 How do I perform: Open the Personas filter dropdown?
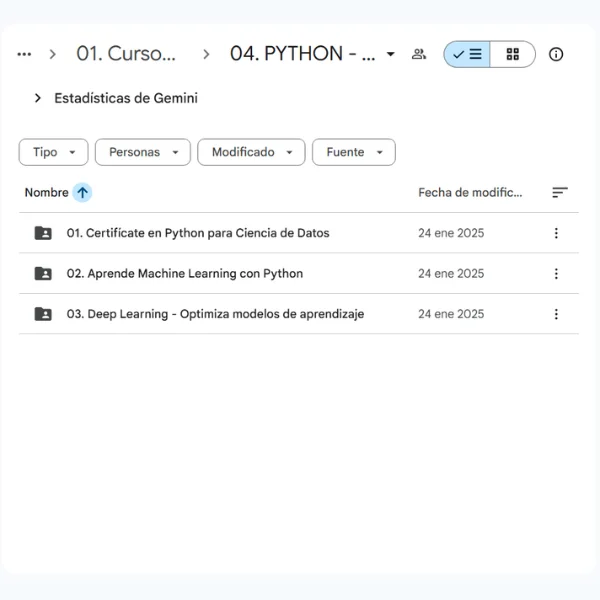[142, 152]
